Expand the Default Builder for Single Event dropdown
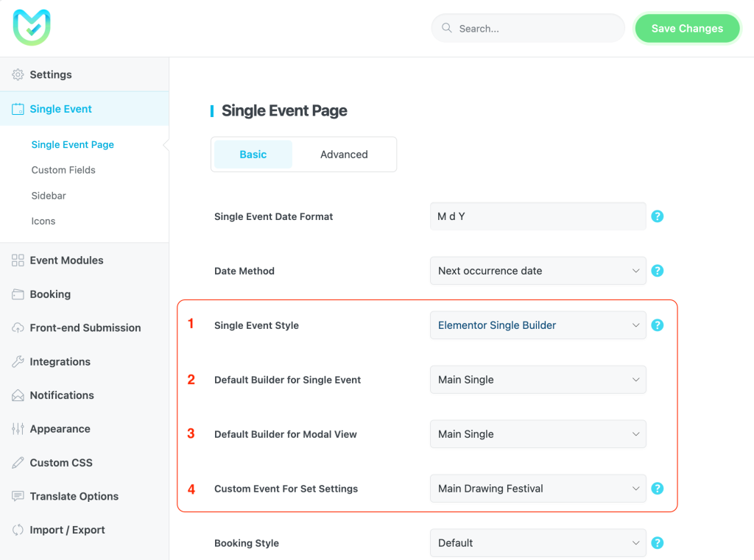Image resolution: width=754 pixels, height=560 pixels. [538, 380]
